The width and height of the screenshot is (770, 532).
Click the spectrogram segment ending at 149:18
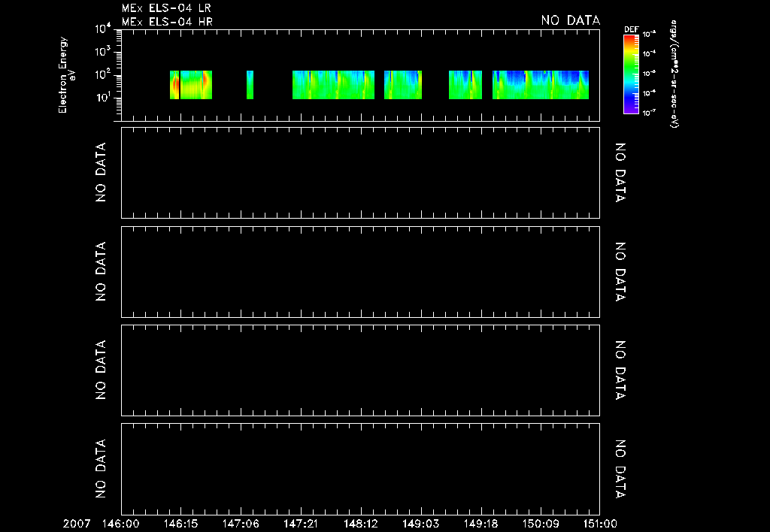[465, 85]
